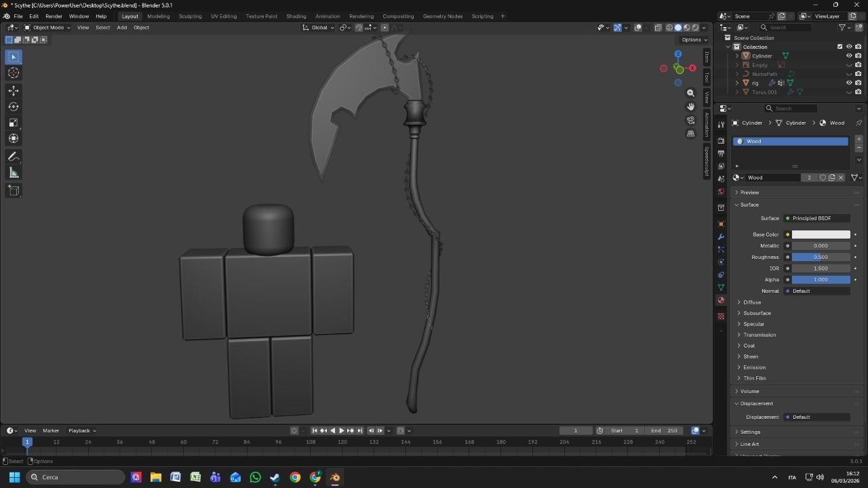Activate the Rotate tool
Image resolution: width=868 pixels, height=488 pixels.
coord(13,106)
